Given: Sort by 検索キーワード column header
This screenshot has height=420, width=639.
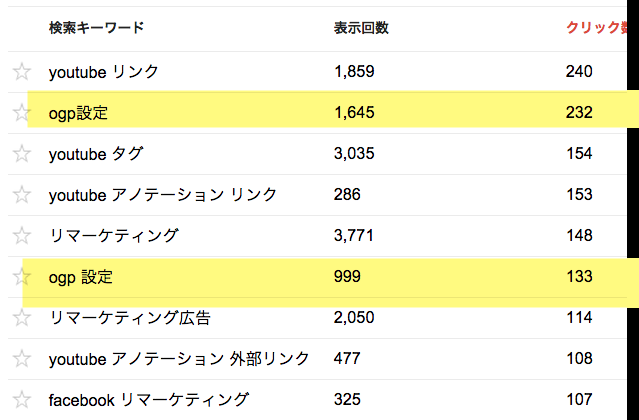Looking at the screenshot, I should (x=96, y=28).
